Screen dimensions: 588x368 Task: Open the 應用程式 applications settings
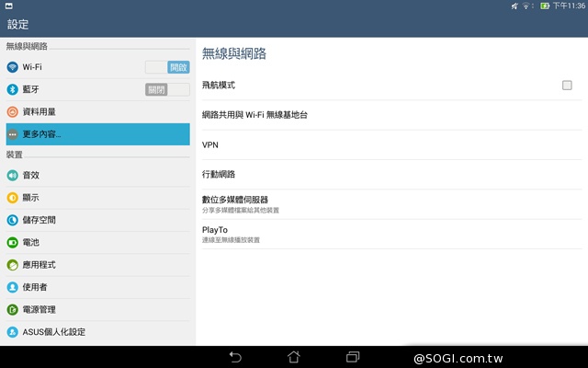[x=98, y=265]
